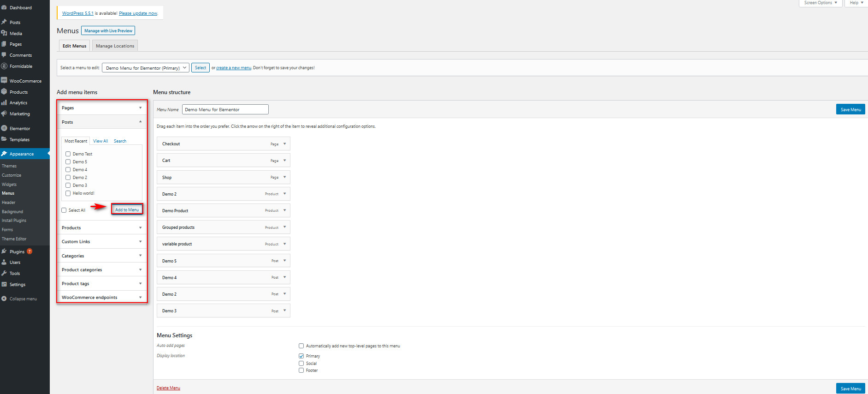The width and height of the screenshot is (868, 394).
Task: Expand the Grouped products item arrow
Action: coord(284,227)
